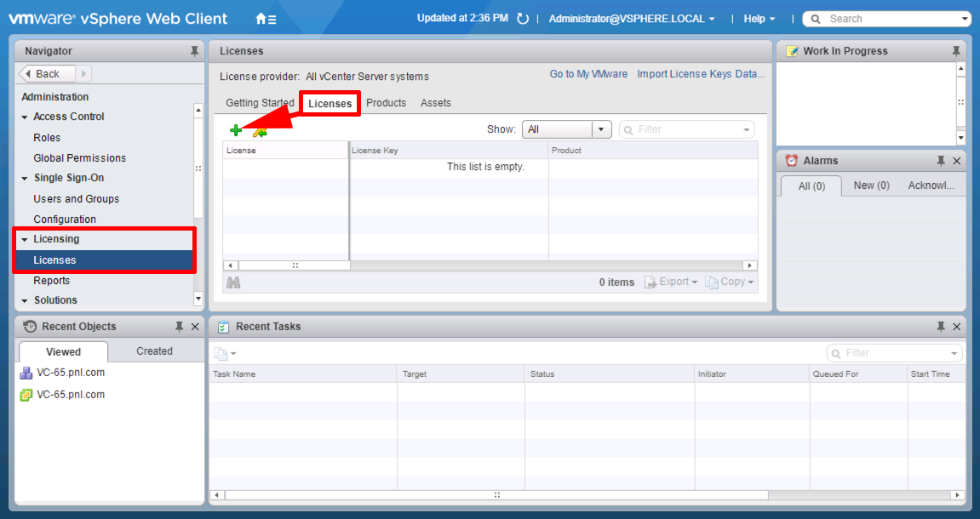The image size is (980, 519).
Task: Pin the Recent Objects panel
Action: [180, 327]
